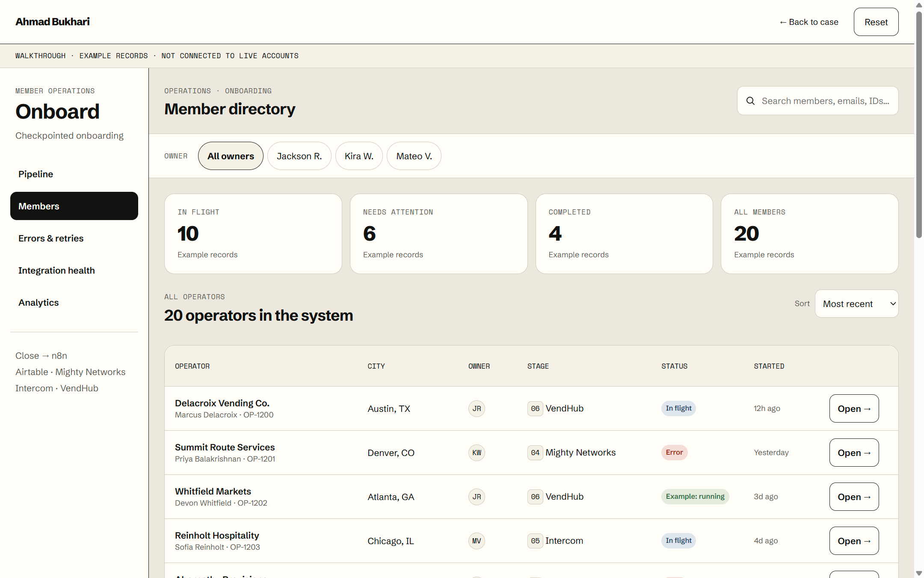924x578 pixels.
Task: Open the Pipeline section in the sidebar
Action: pos(74,174)
